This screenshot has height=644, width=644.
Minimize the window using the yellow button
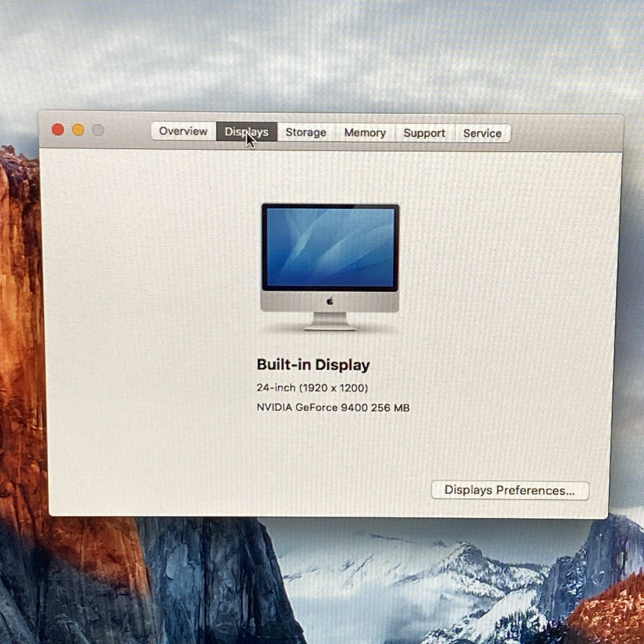pyautogui.click(x=78, y=130)
